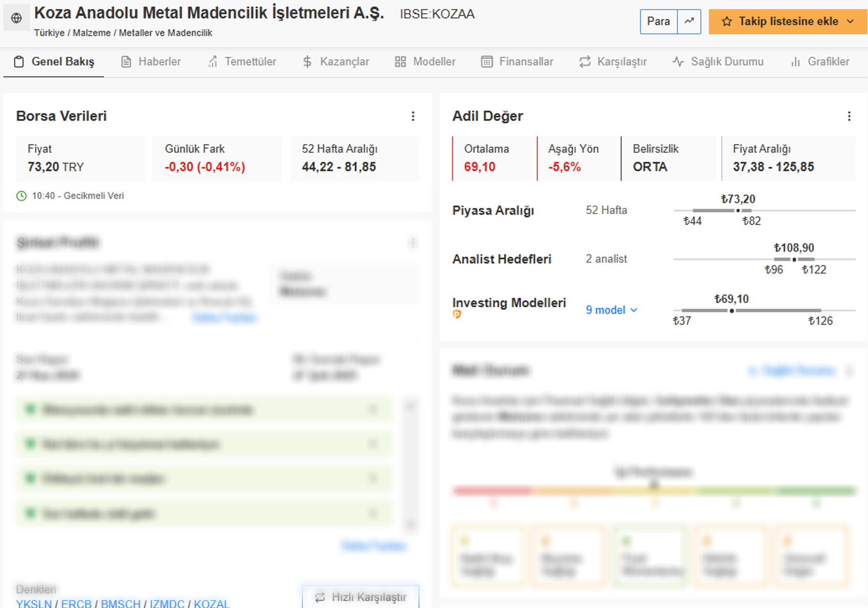868x608 pixels.
Task: Click the IBSE:KOZAA ticker label
Action: tap(437, 14)
